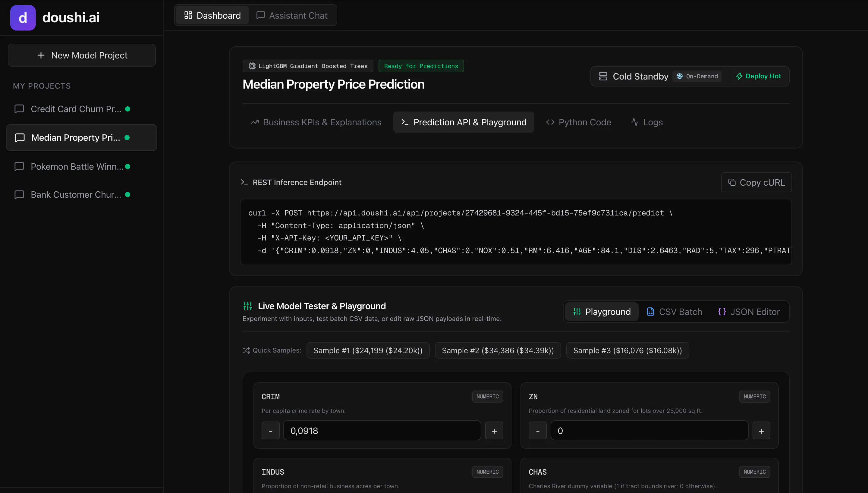The width and height of the screenshot is (868, 493).
Task: Click the MY PROJECTS section label
Action: [x=42, y=86]
